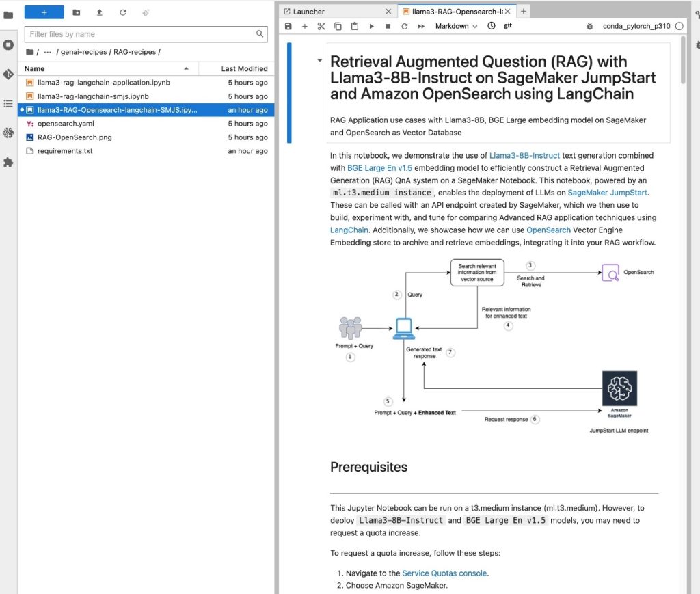Click the blue cell collapser bar
This screenshot has height=594, width=700.
coord(289,93)
